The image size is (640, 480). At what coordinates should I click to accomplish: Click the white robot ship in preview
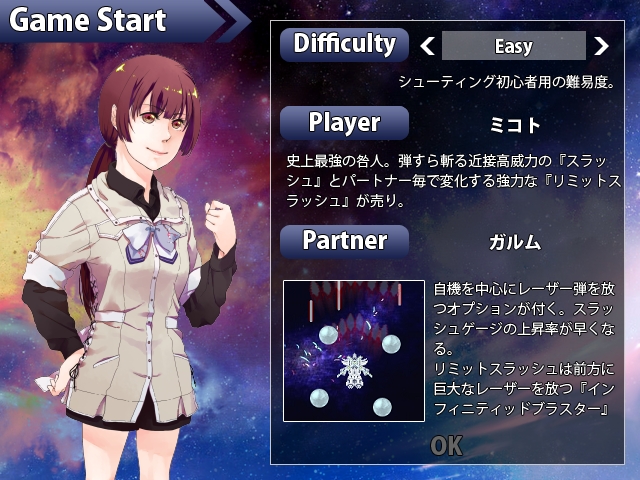[354, 371]
